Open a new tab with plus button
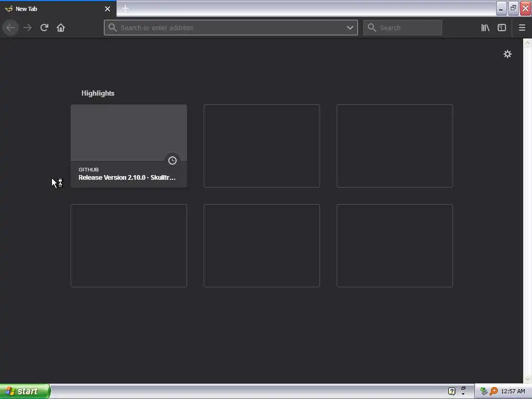 125,8
